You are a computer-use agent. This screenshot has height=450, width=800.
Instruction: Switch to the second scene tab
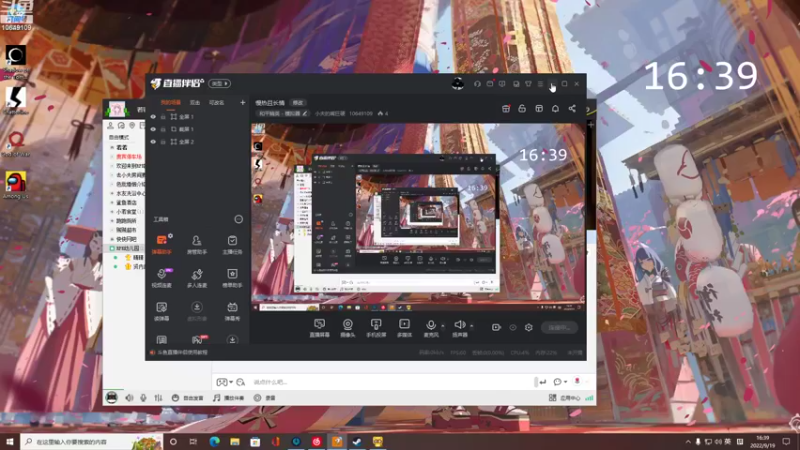point(195,103)
